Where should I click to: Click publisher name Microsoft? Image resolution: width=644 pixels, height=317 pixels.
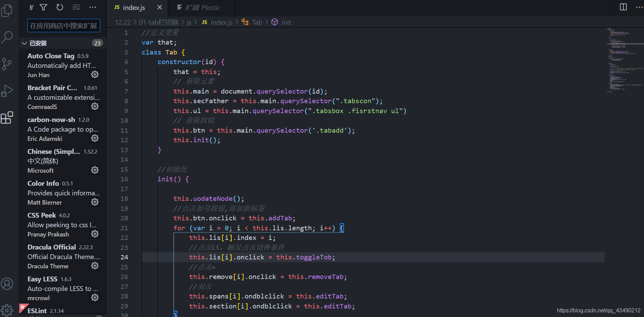40,171
